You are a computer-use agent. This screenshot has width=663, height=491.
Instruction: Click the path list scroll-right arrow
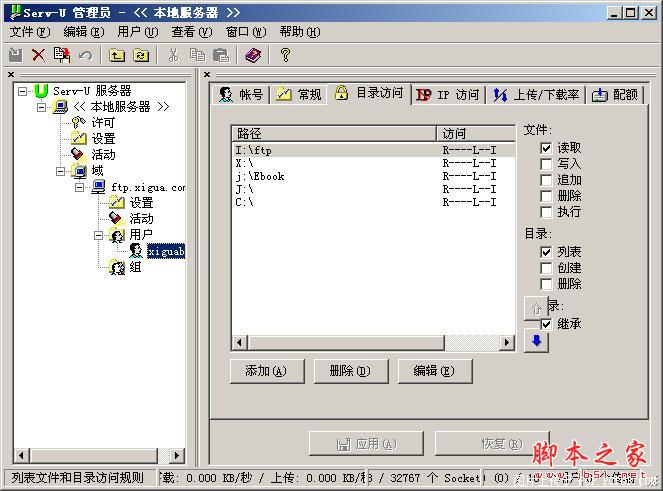click(507, 342)
